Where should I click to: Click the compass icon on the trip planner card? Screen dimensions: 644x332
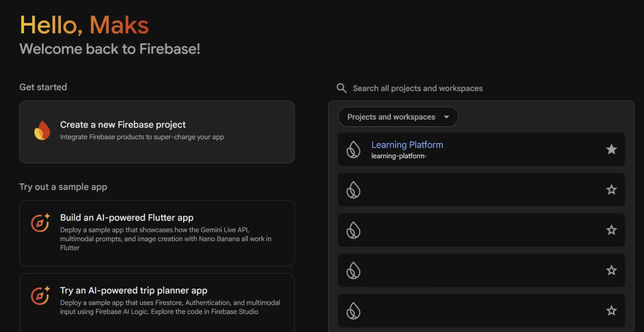[x=40, y=296]
